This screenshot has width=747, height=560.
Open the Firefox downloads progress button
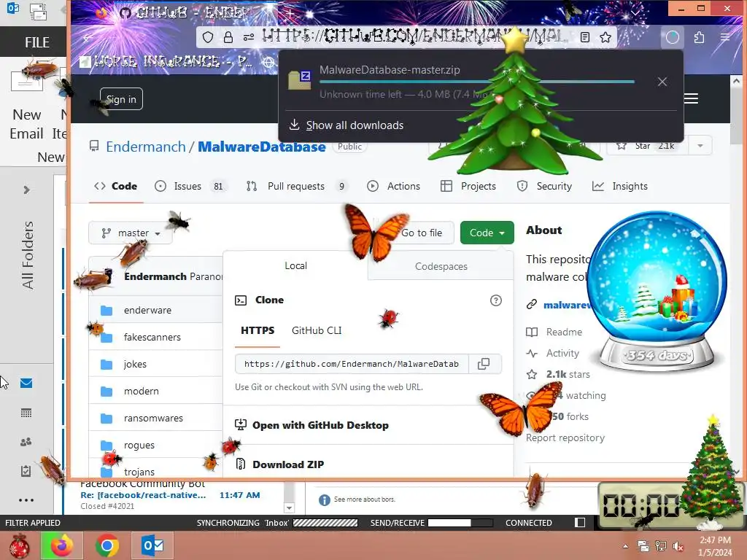coord(672,37)
